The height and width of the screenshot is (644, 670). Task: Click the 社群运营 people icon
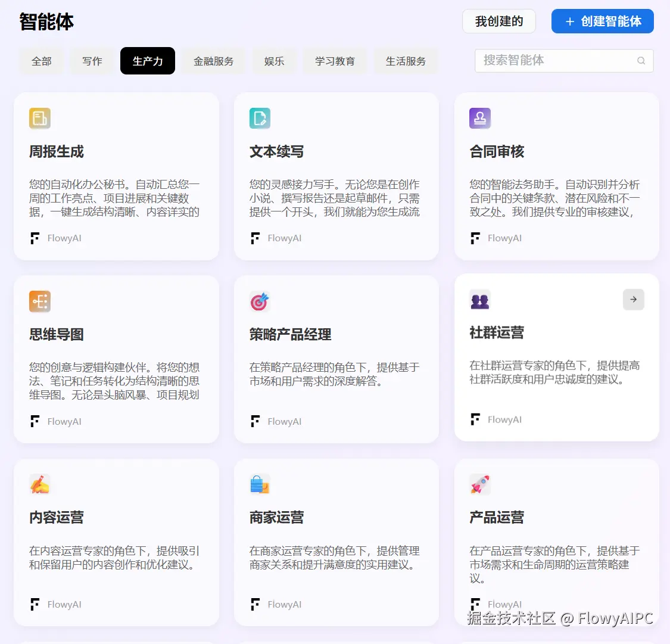pos(480,300)
